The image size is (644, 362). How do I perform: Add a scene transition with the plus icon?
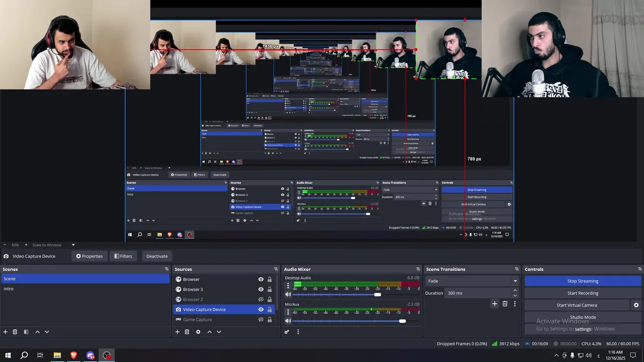click(495, 304)
